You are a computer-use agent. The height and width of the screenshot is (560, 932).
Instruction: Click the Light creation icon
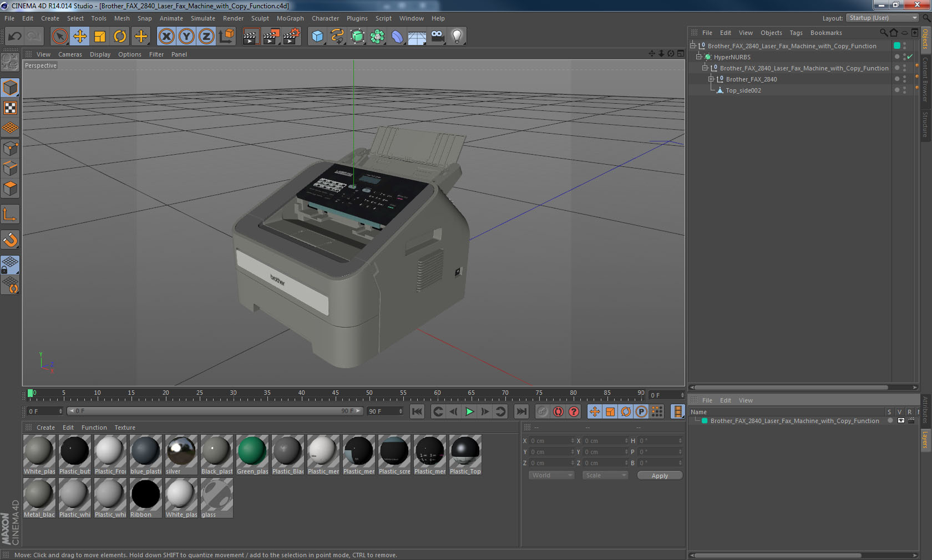pos(456,36)
